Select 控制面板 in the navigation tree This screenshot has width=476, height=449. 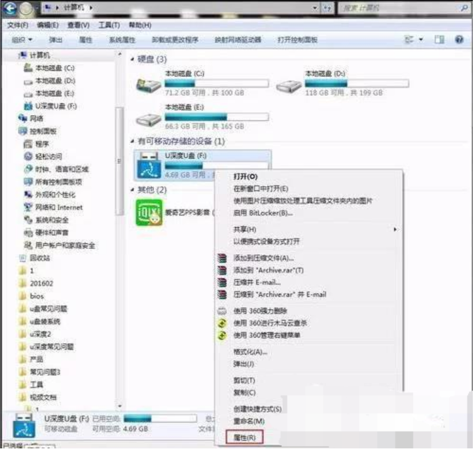click(44, 131)
